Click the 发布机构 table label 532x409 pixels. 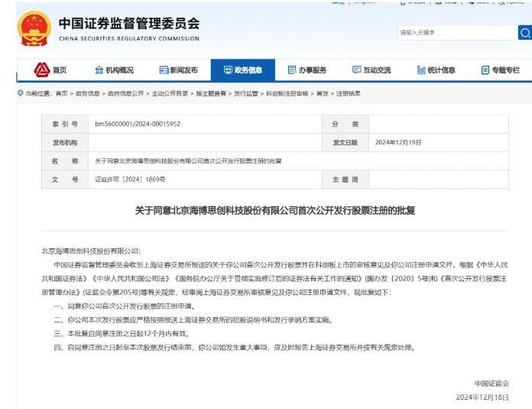65,142
